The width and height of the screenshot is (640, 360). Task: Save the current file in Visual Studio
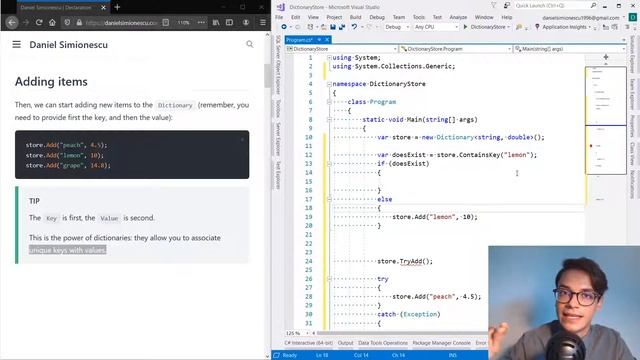[x=333, y=27]
